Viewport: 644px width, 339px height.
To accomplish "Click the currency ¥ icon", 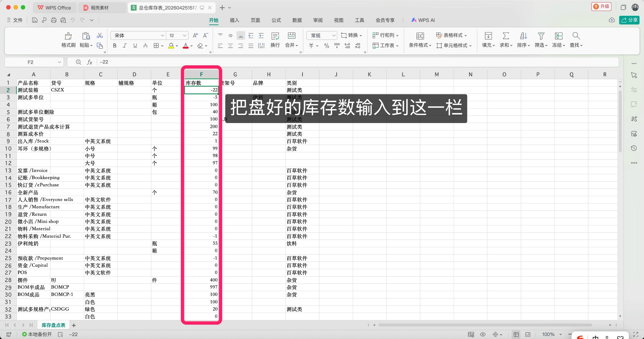I will [x=311, y=46].
